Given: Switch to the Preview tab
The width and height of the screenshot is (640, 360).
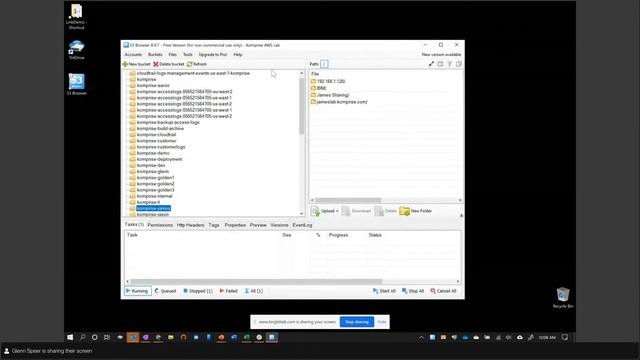Looking at the screenshot, I should [258, 225].
